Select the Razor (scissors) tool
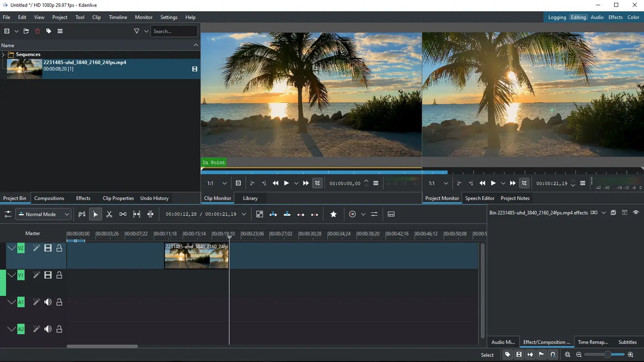The height and width of the screenshot is (362, 644). pyautogui.click(x=109, y=214)
